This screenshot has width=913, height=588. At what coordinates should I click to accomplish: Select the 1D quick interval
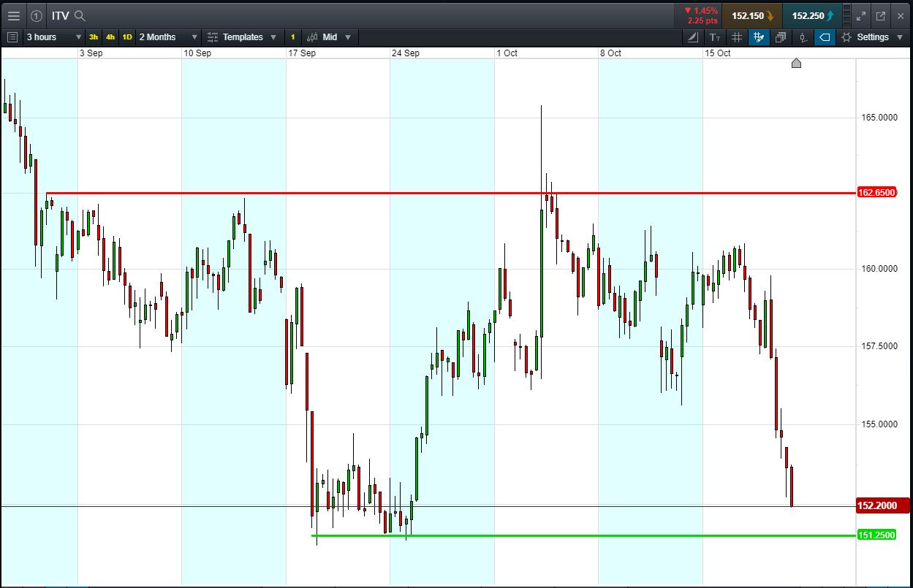pos(127,37)
